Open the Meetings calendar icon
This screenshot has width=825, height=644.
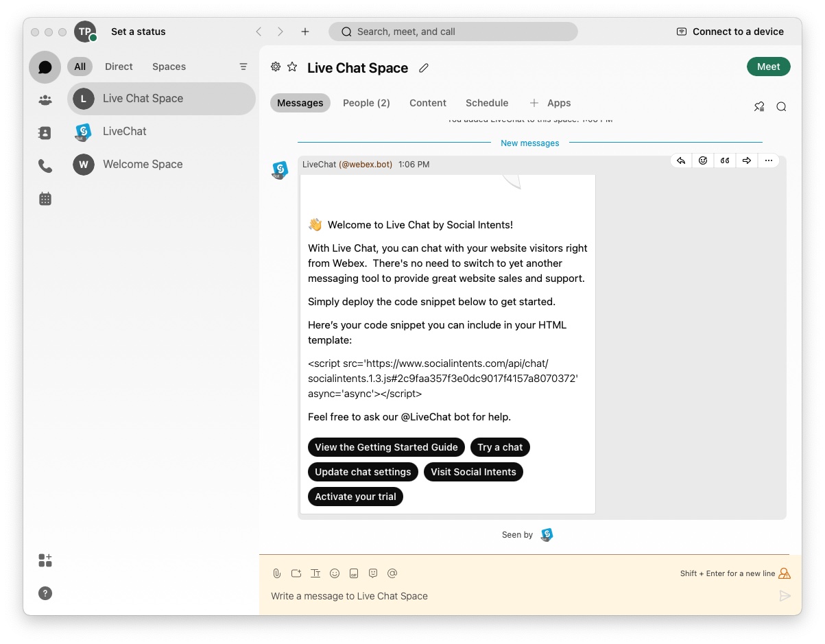click(x=45, y=199)
